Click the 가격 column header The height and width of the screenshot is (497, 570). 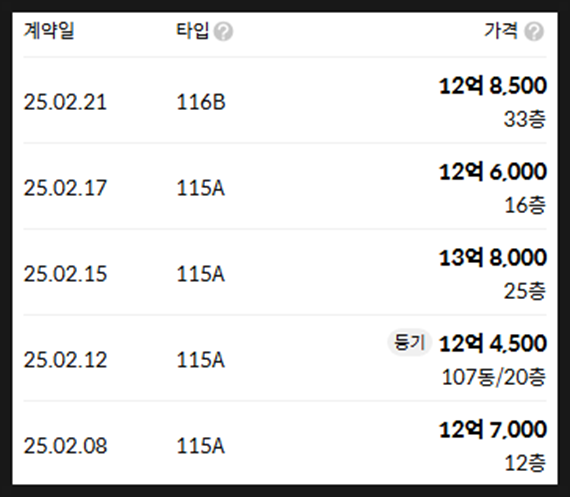501,31
